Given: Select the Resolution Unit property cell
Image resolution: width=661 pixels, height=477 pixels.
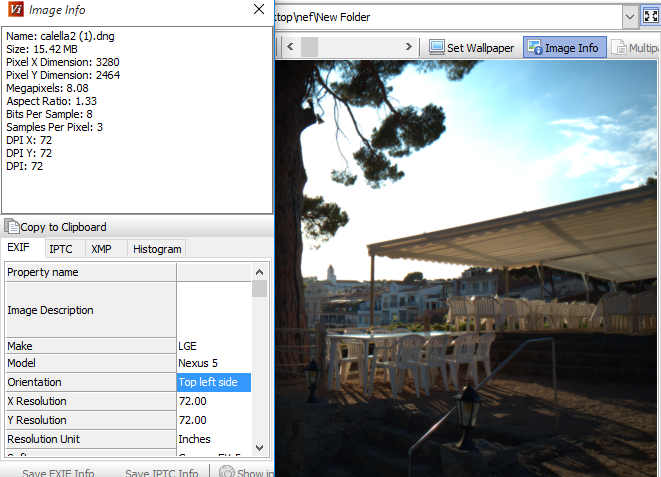Looking at the screenshot, I should click(91, 439).
